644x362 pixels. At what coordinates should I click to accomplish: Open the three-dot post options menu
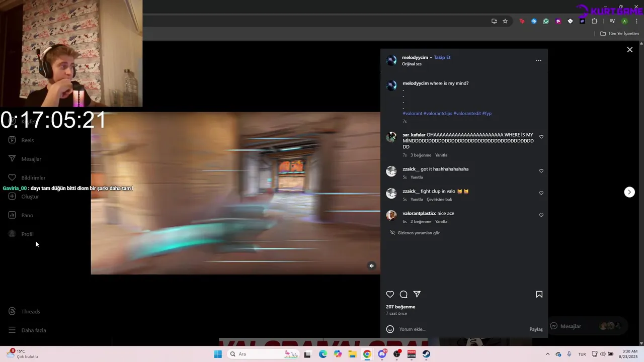pos(538,60)
